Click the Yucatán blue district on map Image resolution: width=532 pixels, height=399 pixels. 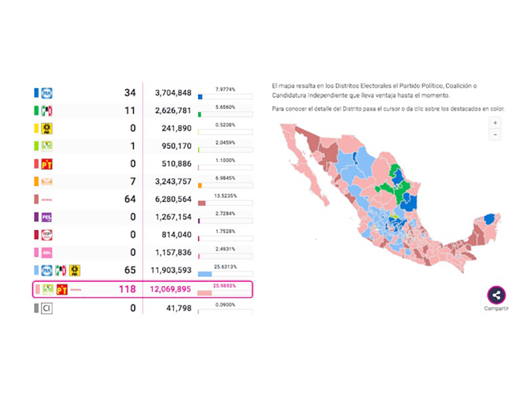click(490, 220)
